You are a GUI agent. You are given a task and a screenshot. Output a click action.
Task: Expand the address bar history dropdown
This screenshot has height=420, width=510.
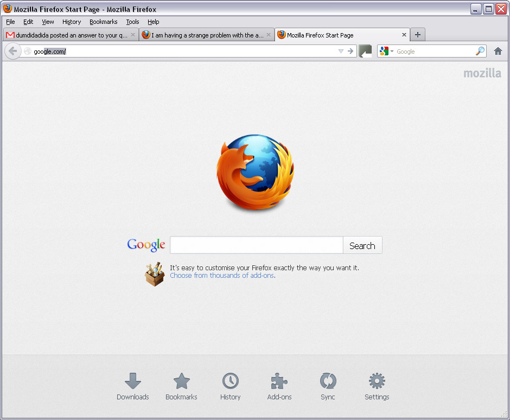tap(341, 51)
